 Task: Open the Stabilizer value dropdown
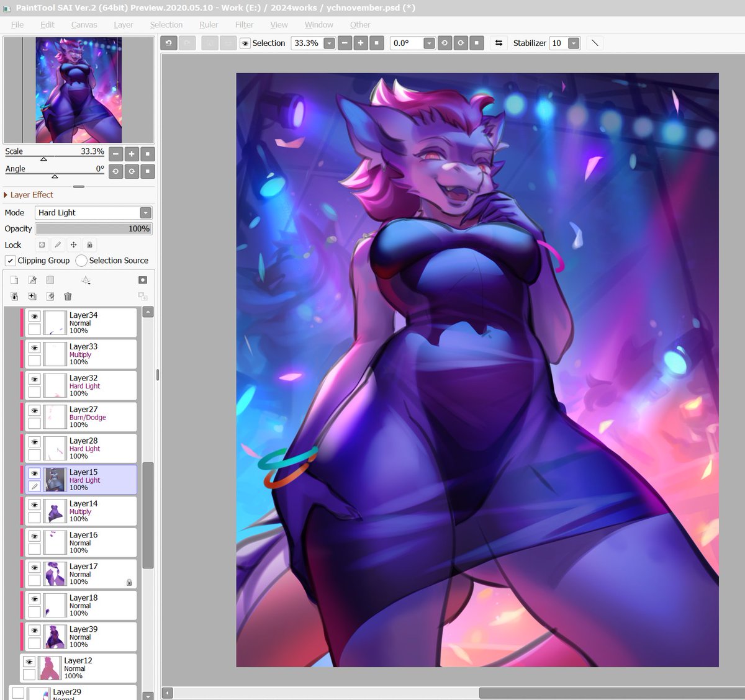tap(574, 43)
